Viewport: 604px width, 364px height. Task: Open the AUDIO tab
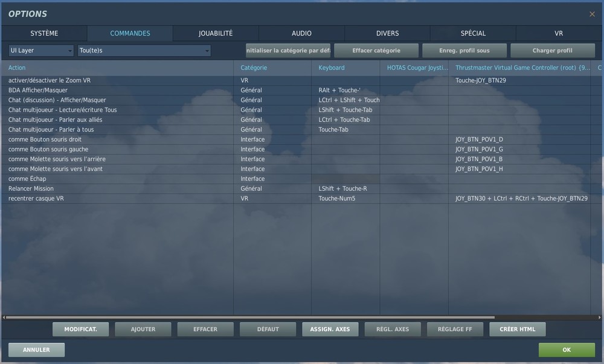(301, 33)
